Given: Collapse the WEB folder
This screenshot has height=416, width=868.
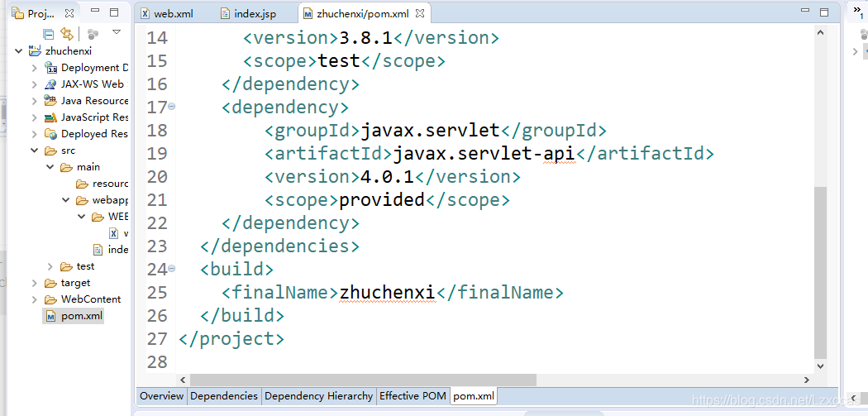Looking at the screenshot, I should pyautogui.click(x=81, y=216).
